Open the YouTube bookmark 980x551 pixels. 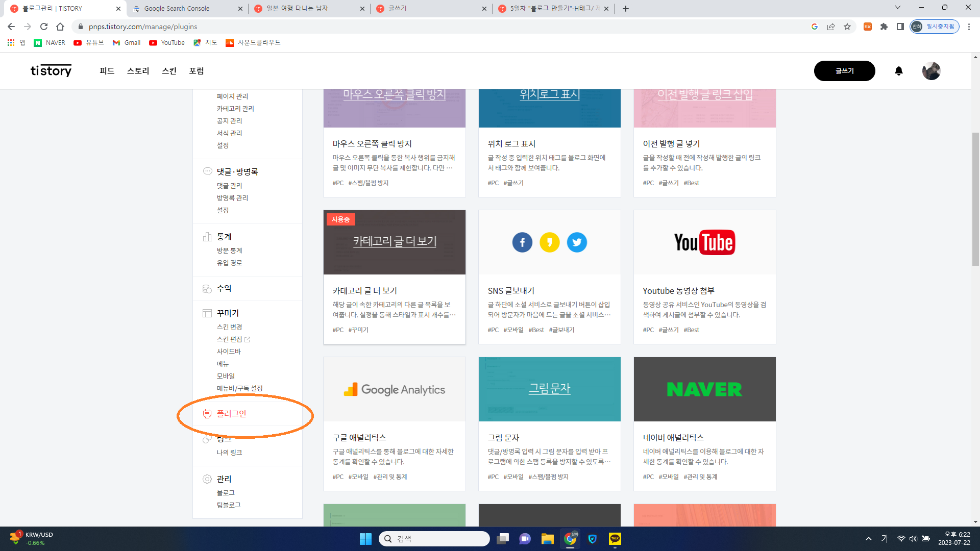tap(167, 43)
